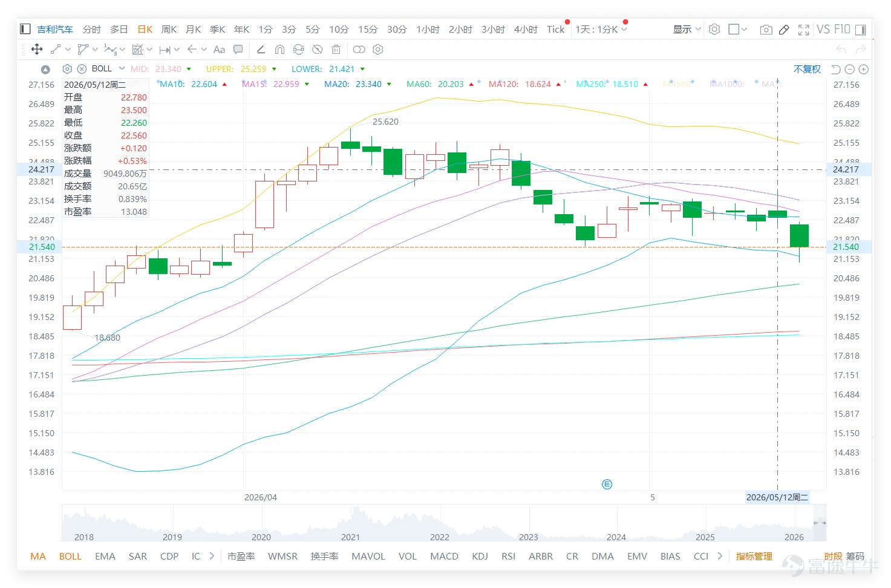Click the 不复权 adjustment link
The image size is (891, 588).
[x=807, y=69]
